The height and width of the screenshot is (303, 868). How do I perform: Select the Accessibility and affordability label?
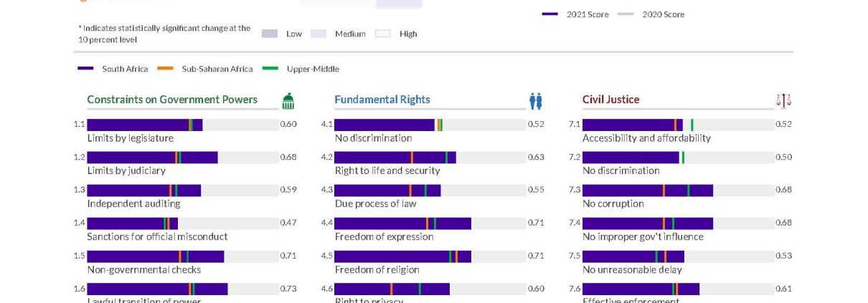pos(646,138)
